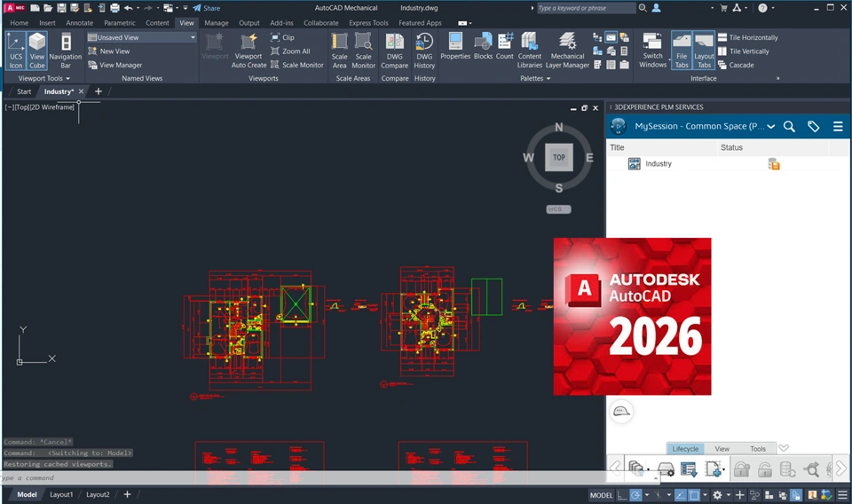Add a new drawing tab with plus
This screenshot has height=504, width=852.
point(99,91)
